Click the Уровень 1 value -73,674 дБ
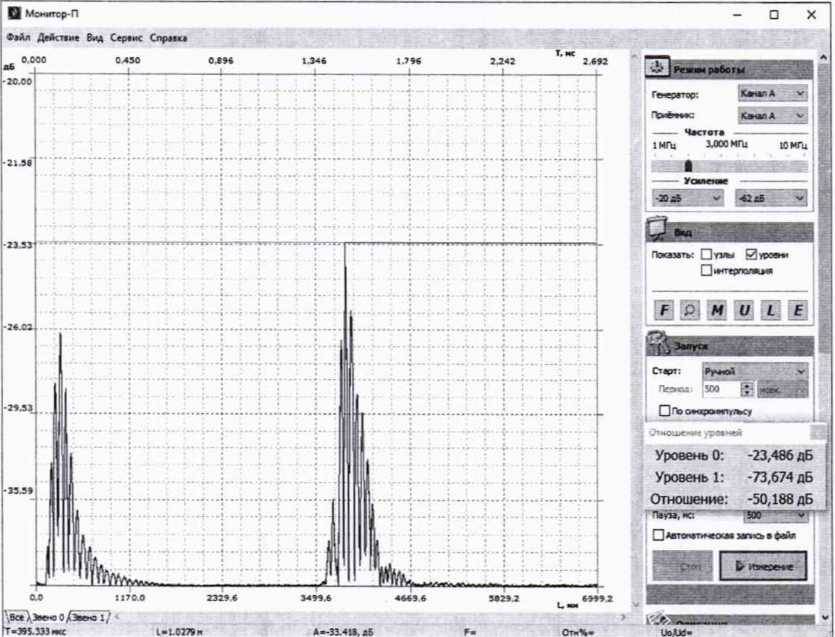Image resolution: width=835 pixels, height=637 pixels. coord(780,477)
